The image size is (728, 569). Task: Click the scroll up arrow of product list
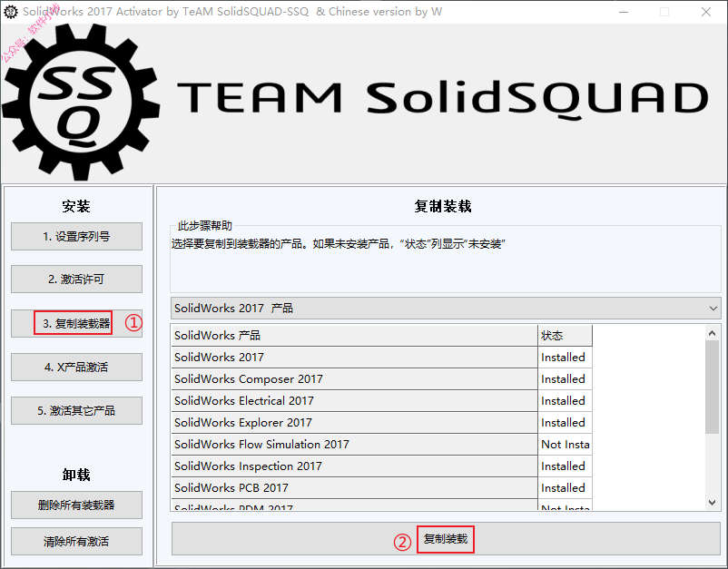[x=713, y=333]
